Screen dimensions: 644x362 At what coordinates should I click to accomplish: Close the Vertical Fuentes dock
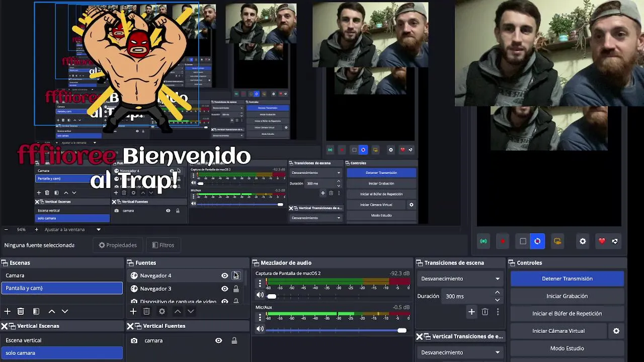point(130,326)
